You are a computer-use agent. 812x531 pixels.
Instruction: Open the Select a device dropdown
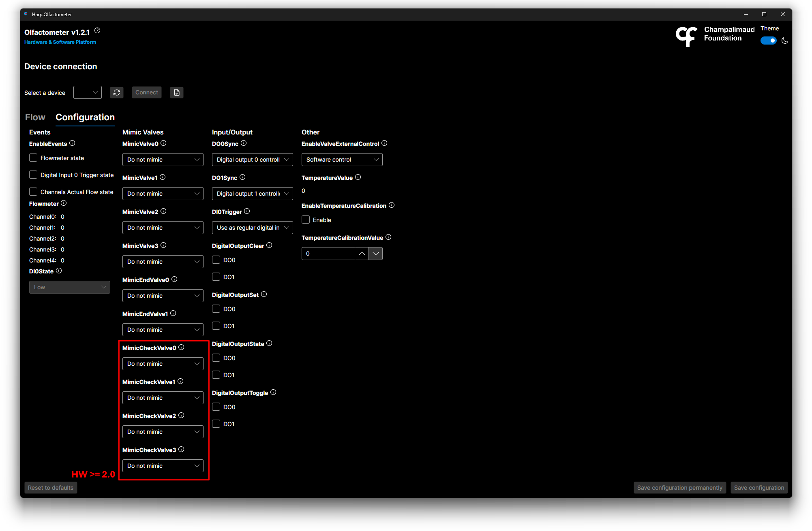[88, 93]
